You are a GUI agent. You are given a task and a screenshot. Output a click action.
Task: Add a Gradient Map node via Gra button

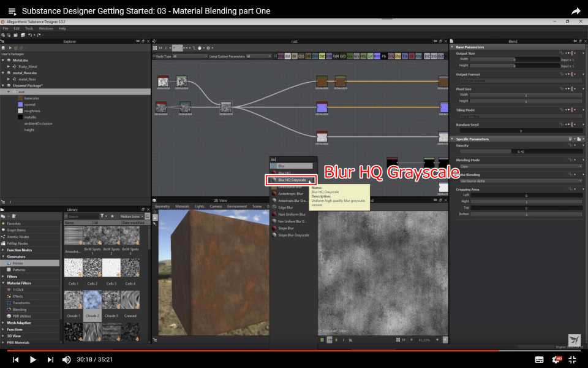[x=350, y=56]
